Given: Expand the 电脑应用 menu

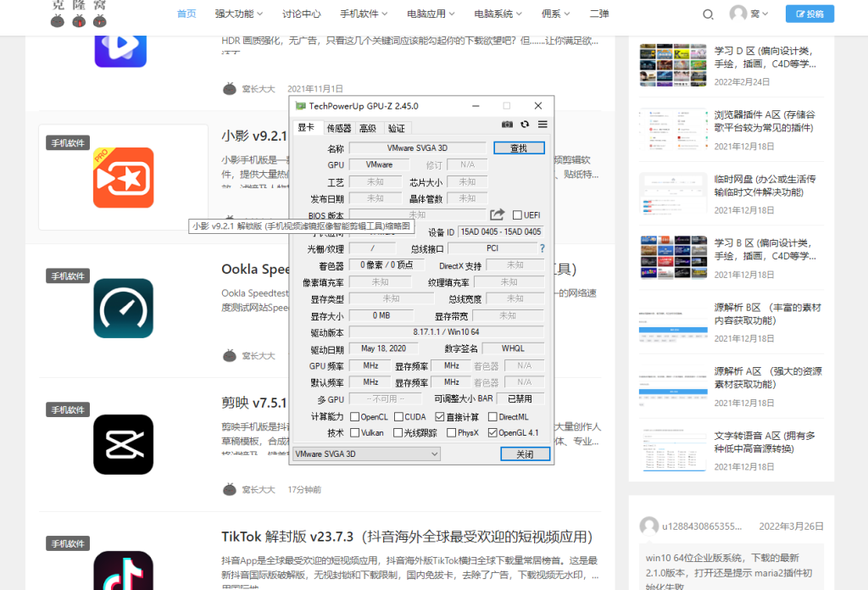Looking at the screenshot, I should (431, 14).
